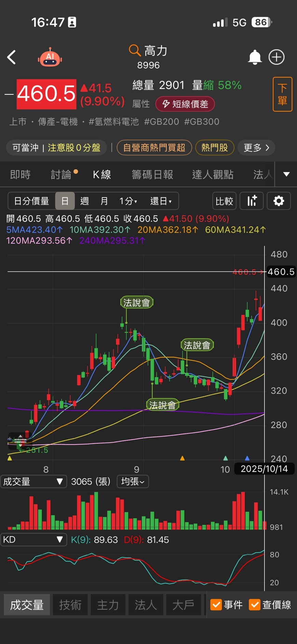297x644 pixels.
Task: Tap the #氫燃料電池 hashtag
Action: point(114,122)
